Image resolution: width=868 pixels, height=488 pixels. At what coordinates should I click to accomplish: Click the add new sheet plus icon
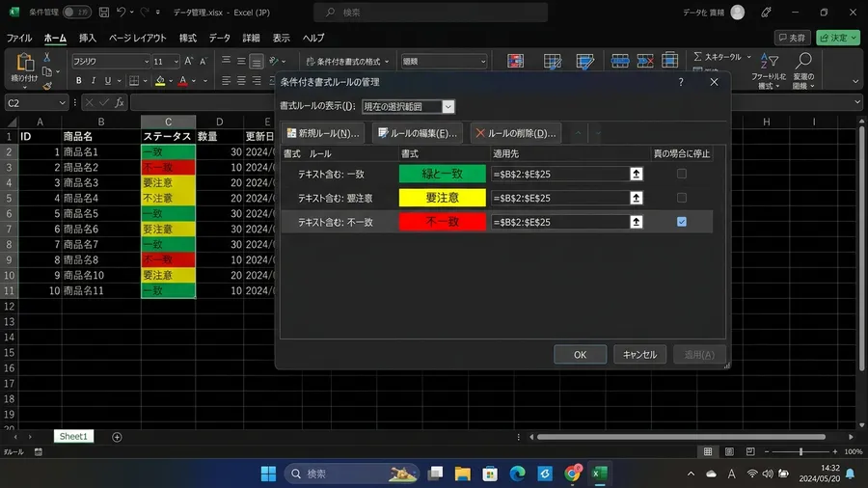(117, 437)
